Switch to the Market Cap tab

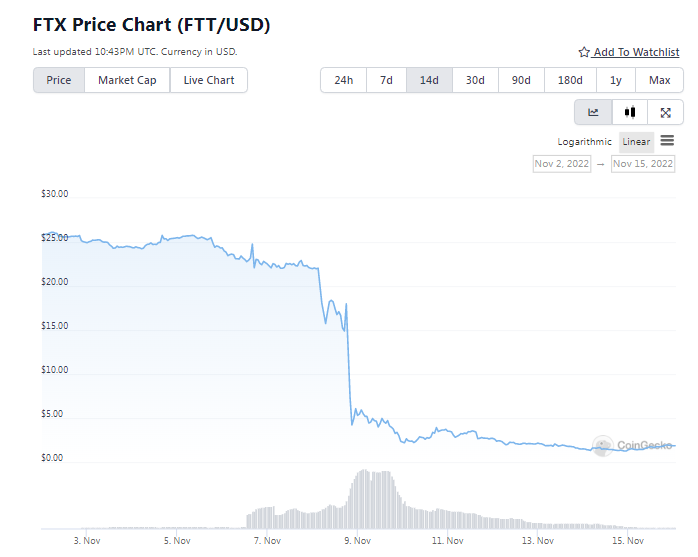127,80
